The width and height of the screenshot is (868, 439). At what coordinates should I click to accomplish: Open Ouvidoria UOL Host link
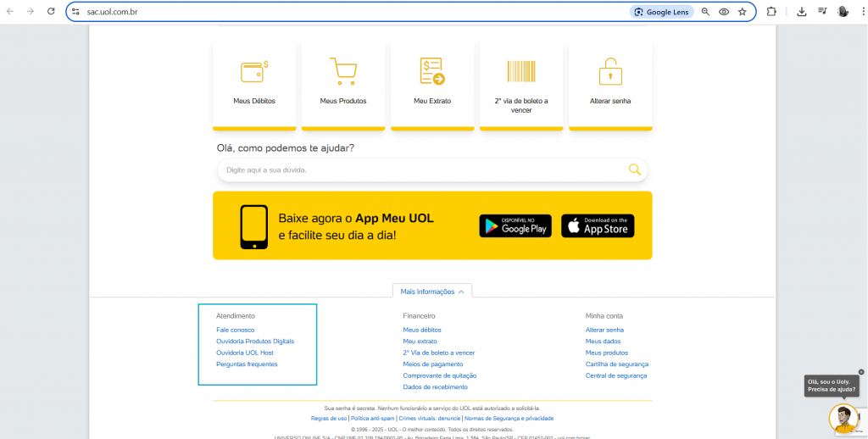tap(245, 353)
